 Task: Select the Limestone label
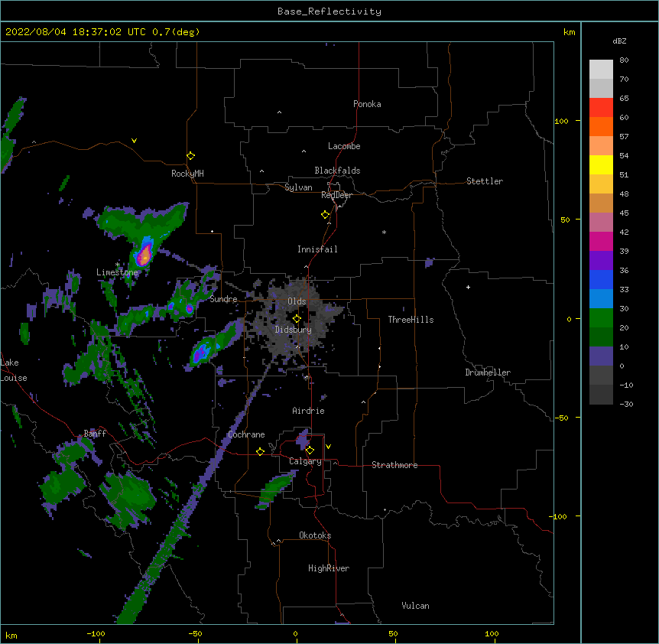pos(117,272)
